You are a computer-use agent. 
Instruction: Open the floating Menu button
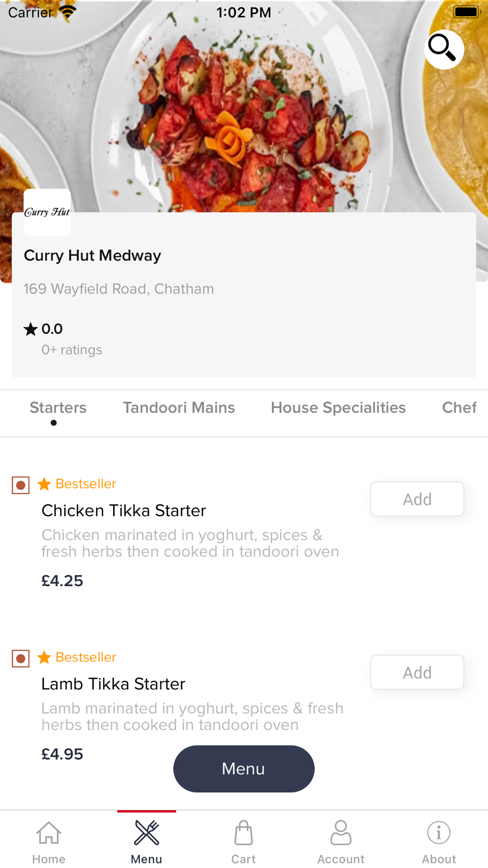[x=244, y=769]
